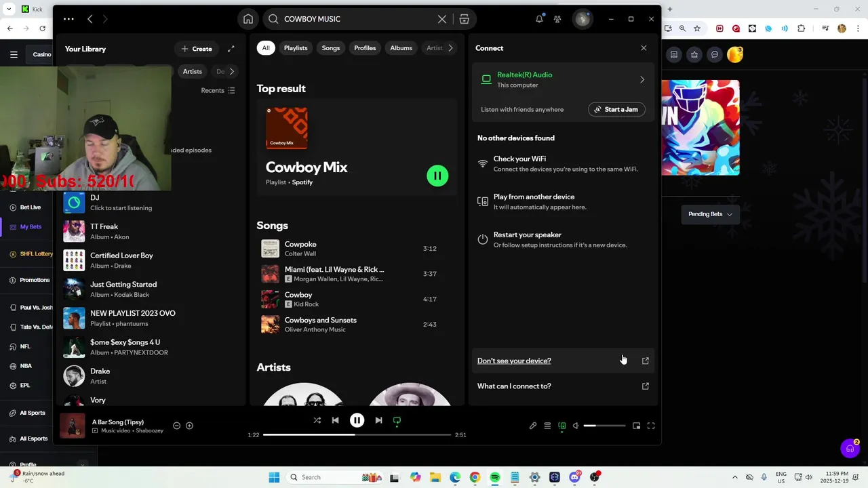Open Certified Lover Boy album in library
868x488 pixels.
click(149, 260)
